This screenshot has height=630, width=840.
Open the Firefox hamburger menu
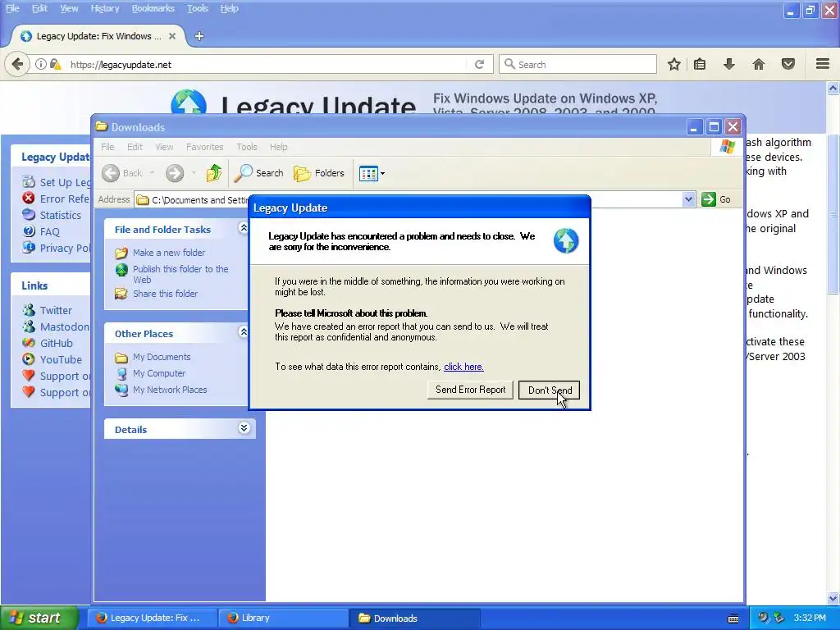[x=823, y=64]
